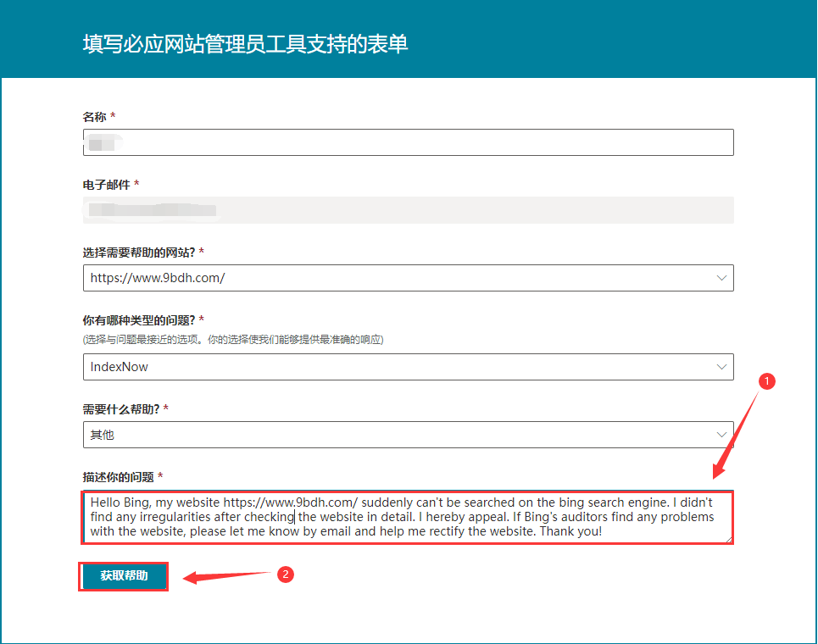Click the 名称 name input field
818x644 pixels.
[x=407, y=142]
